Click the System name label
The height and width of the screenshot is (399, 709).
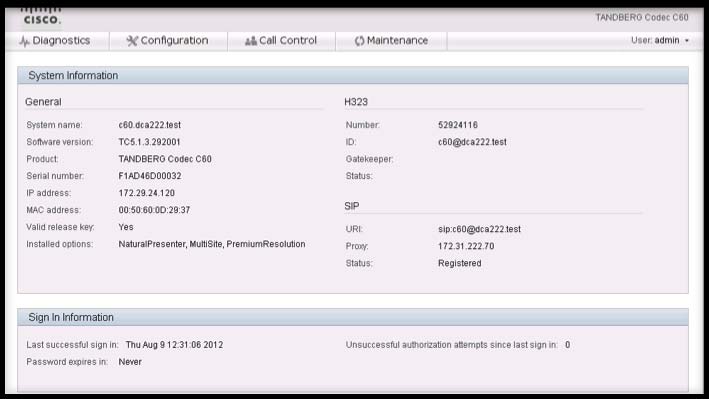(x=54, y=125)
